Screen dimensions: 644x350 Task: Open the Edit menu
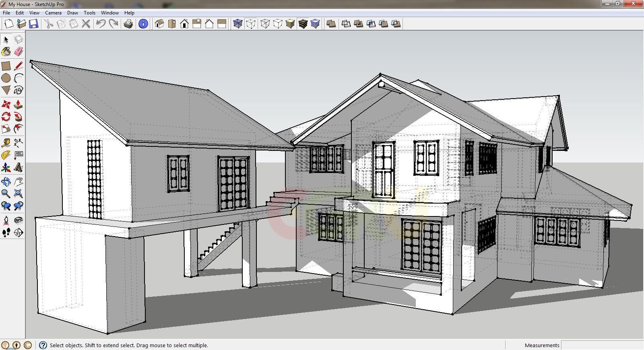coord(20,12)
